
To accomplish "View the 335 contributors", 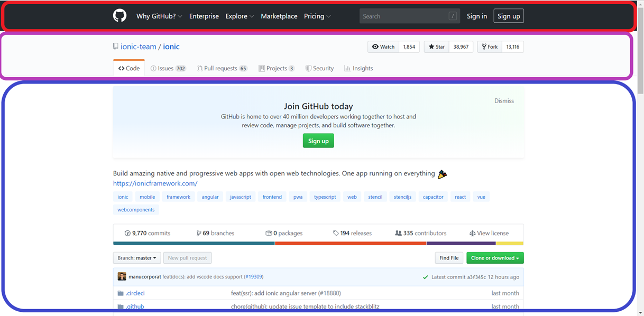I will (x=421, y=233).
